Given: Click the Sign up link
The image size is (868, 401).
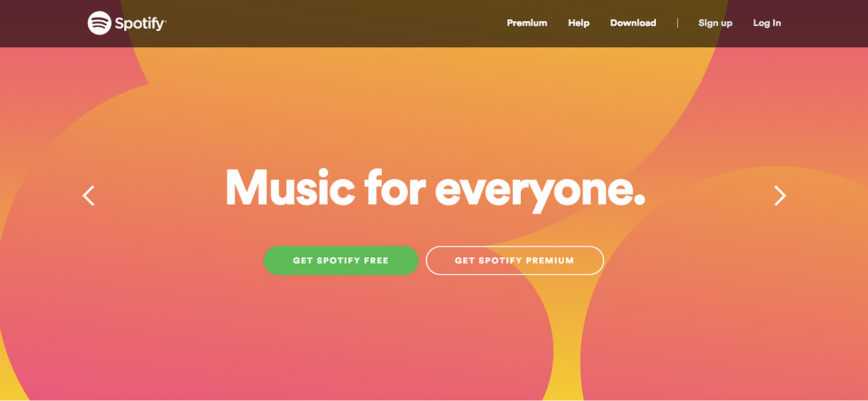Looking at the screenshot, I should (715, 23).
